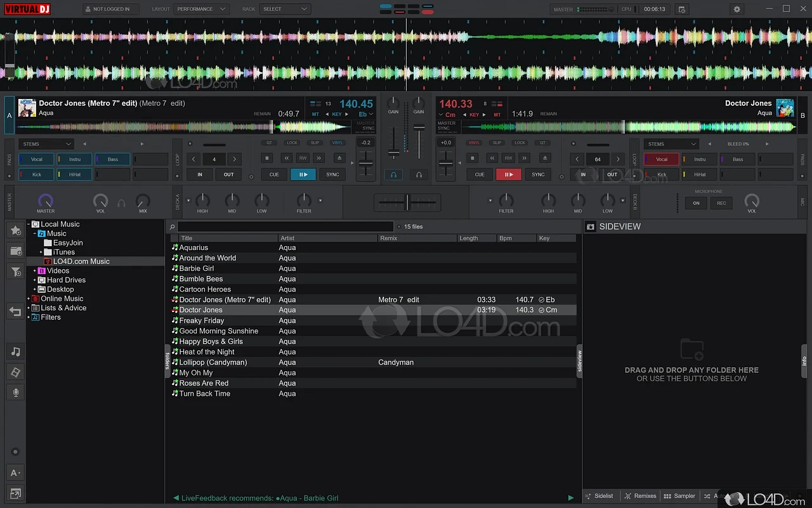Expand the iTunes folder
The image size is (812, 508).
click(x=41, y=252)
